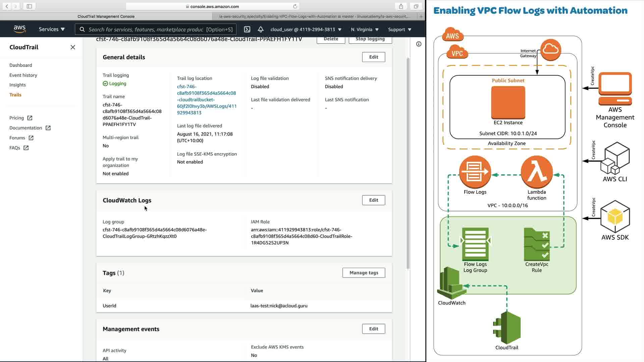The height and width of the screenshot is (362, 644).
Task: Expand the Support menu
Action: pos(399,29)
